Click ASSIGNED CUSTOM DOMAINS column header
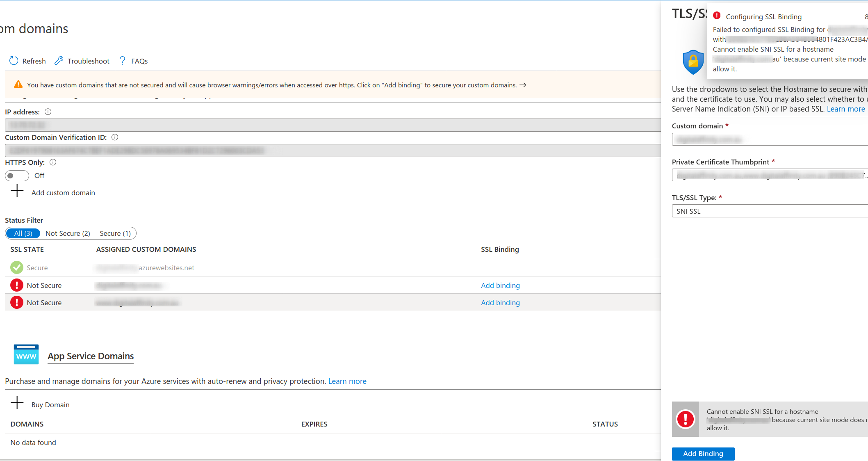The height and width of the screenshot is (461, 868). click(146, 249)
